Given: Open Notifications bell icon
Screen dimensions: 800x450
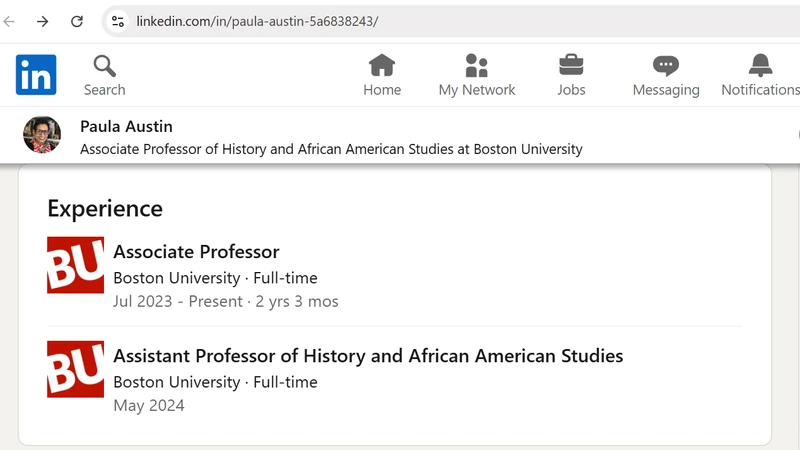Looking at the screenshot, I should point(760,65).
